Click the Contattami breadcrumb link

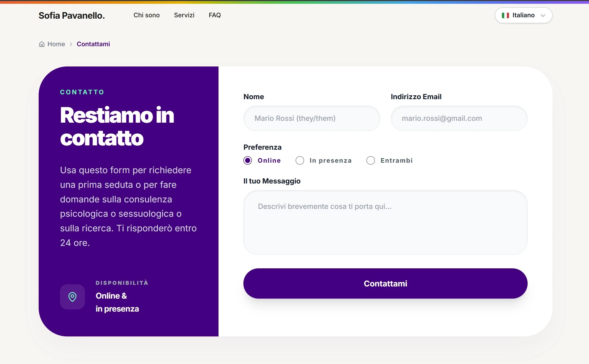click(93, 44)
